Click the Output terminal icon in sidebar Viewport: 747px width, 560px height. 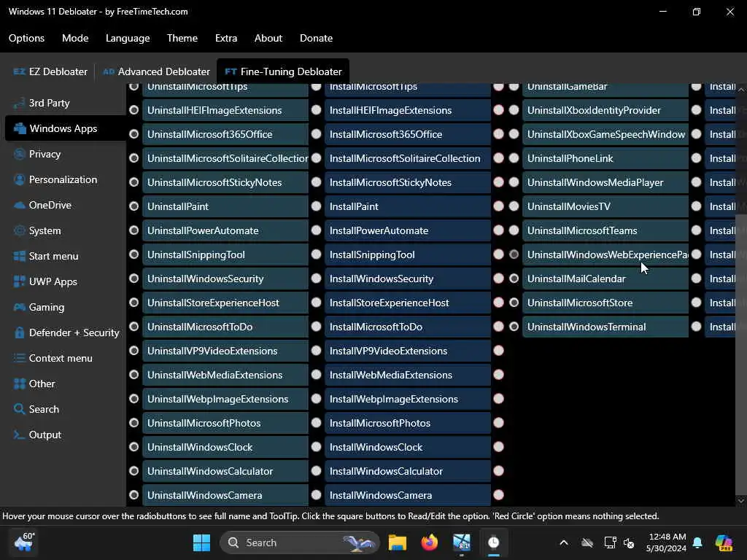[x=19, y=435]
